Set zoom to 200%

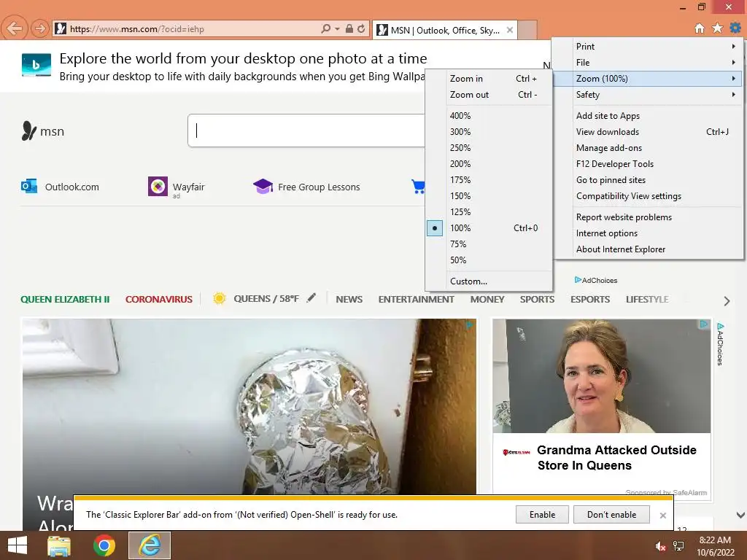(x=489, y=164)
